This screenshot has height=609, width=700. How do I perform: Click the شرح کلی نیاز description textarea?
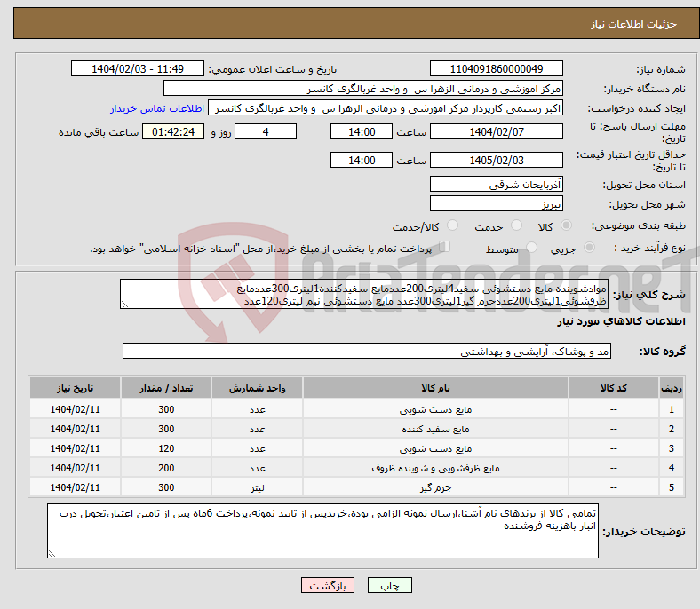364,294
